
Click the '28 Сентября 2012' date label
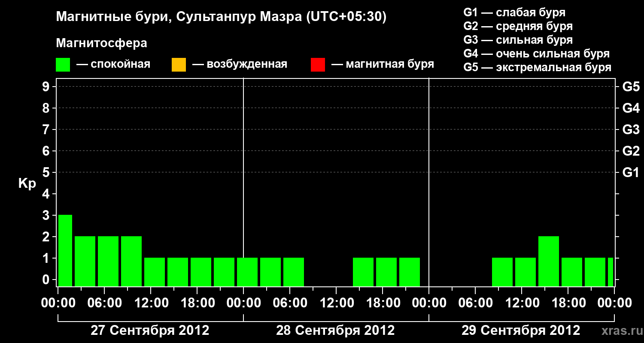coord(335,331)
